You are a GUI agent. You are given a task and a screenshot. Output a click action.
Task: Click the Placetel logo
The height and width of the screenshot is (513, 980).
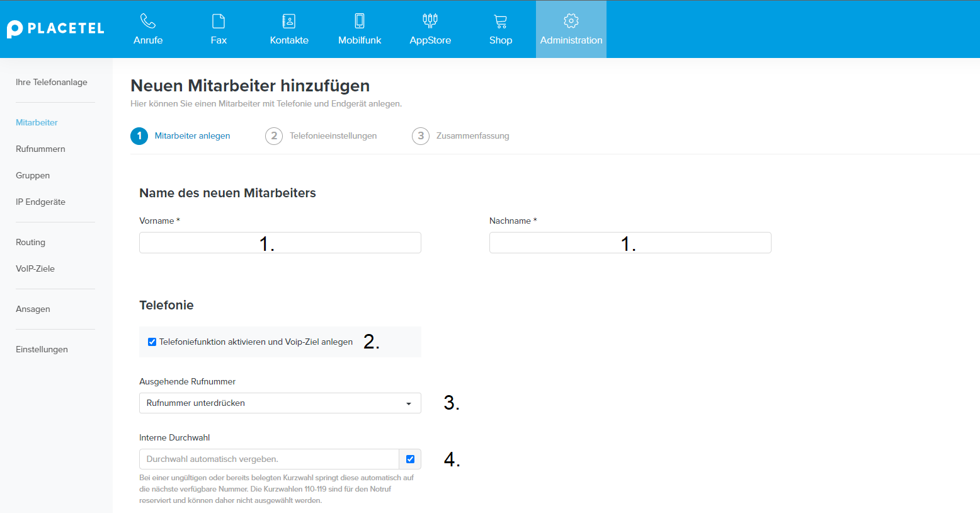(55, 29)
